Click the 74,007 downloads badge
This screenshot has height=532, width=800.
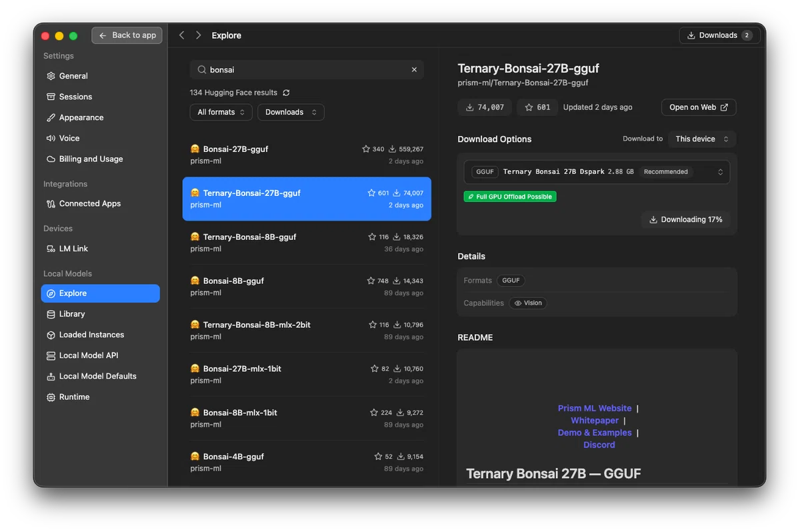pyautogui.click(x=485, y=107)
